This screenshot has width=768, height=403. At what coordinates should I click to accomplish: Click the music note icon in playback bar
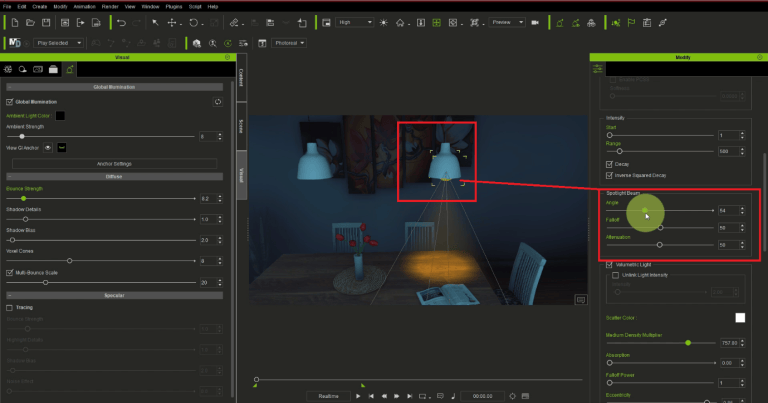pyautogui.click(x=453, y=396)
